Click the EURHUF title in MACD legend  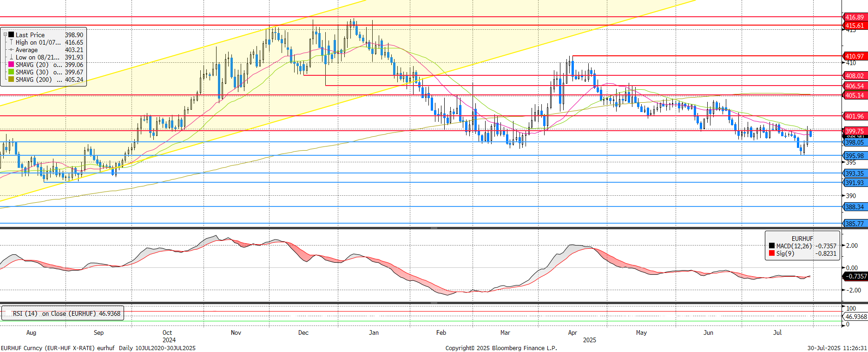(x=802, y=239)
